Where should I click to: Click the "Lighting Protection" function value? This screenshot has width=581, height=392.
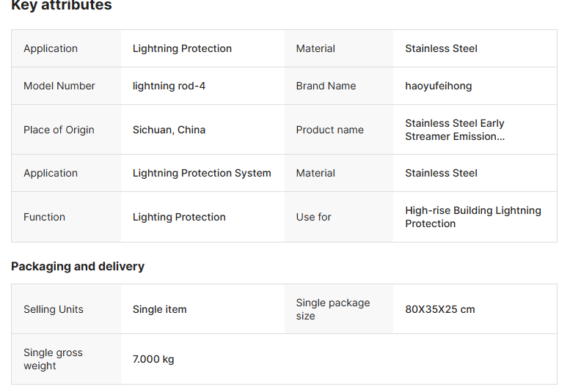[x=179, y=217]
